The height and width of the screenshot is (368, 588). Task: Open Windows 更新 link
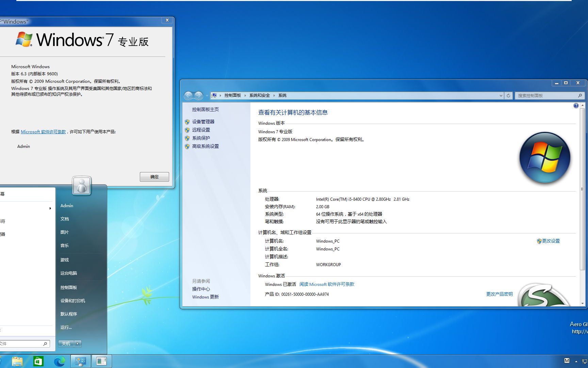click(x=206, y=297)
